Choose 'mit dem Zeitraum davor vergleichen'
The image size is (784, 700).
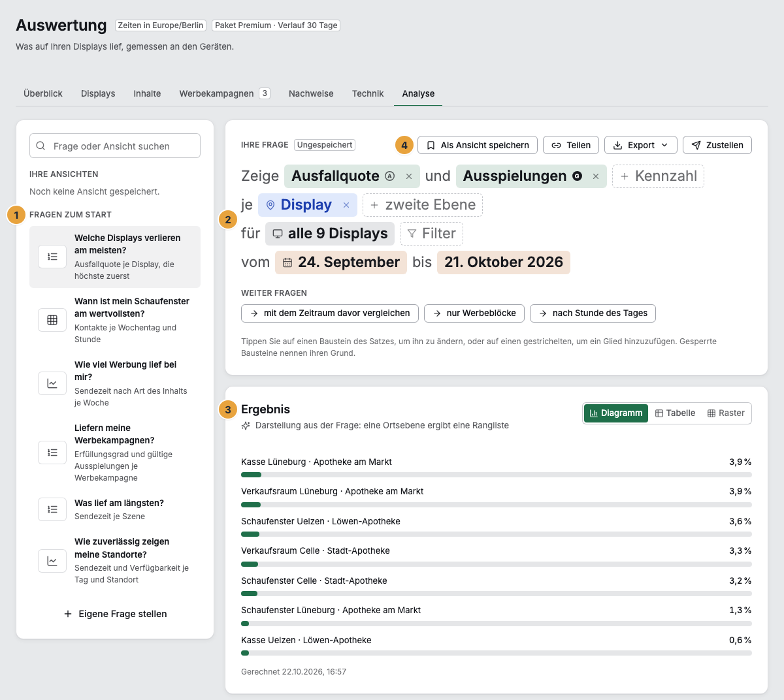pos(330,313)
